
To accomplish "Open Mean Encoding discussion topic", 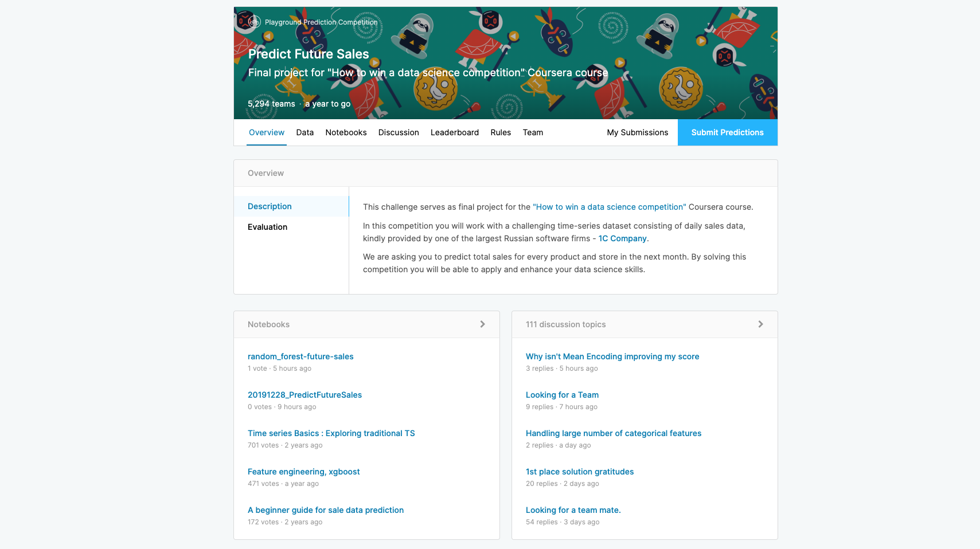I will tap(612, 356).
